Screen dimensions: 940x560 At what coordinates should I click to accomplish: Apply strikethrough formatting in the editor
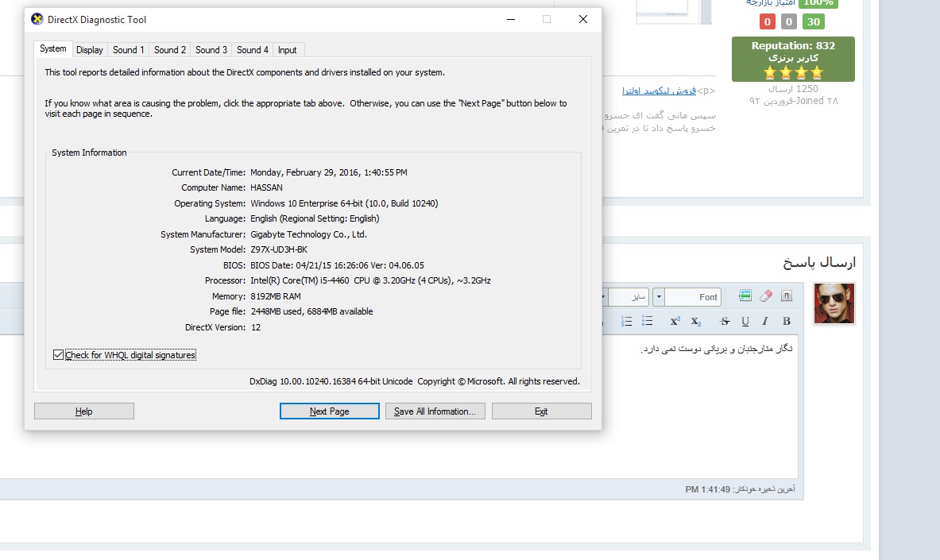coord(724,321)
